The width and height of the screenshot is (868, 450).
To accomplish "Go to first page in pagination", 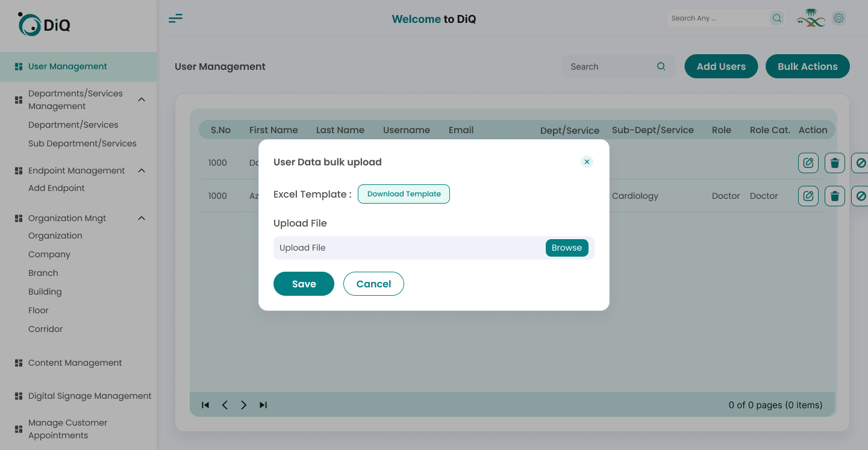I will point(205,405).
